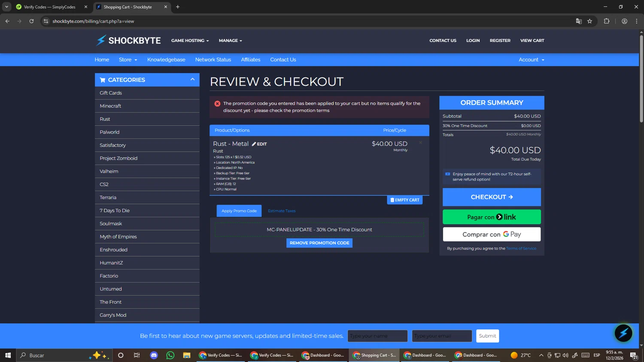This screenshot has width=644, height=362.
Task: Click the browser address bar URL
Action: click(93, 21)
